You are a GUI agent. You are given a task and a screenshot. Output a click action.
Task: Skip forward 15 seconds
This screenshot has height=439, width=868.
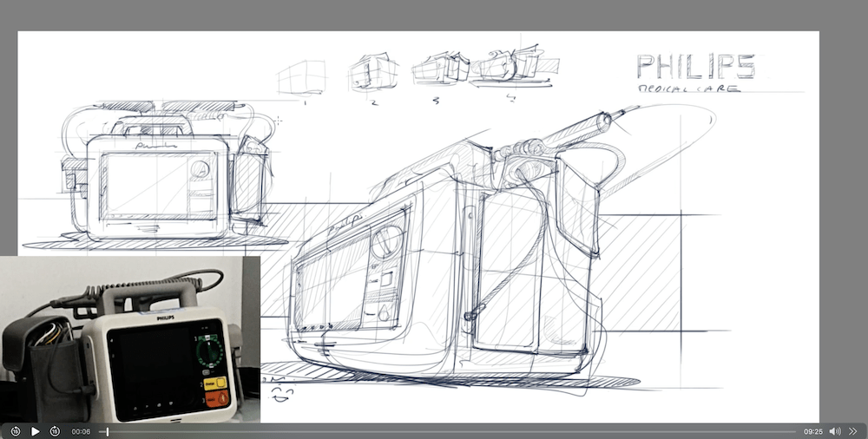pyautogui.click(x=55, y=431)
